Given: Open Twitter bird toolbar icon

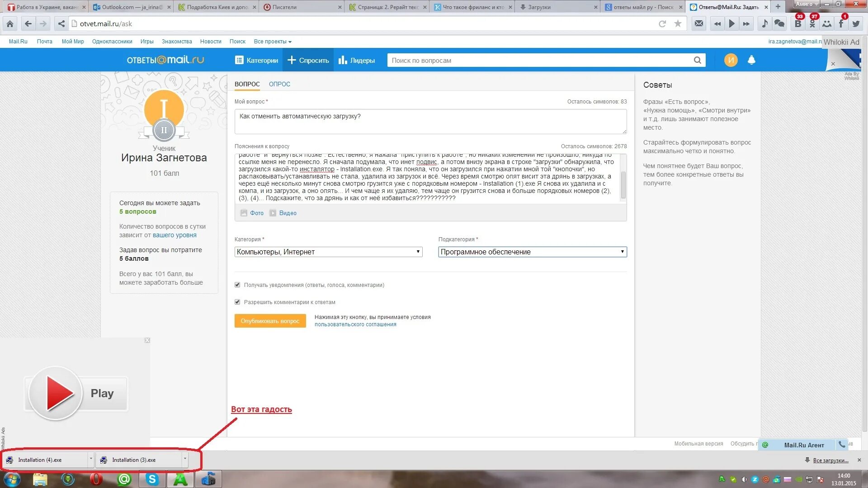Looking at the screenshot, I should pyautogui.click(x=856, y=24).
